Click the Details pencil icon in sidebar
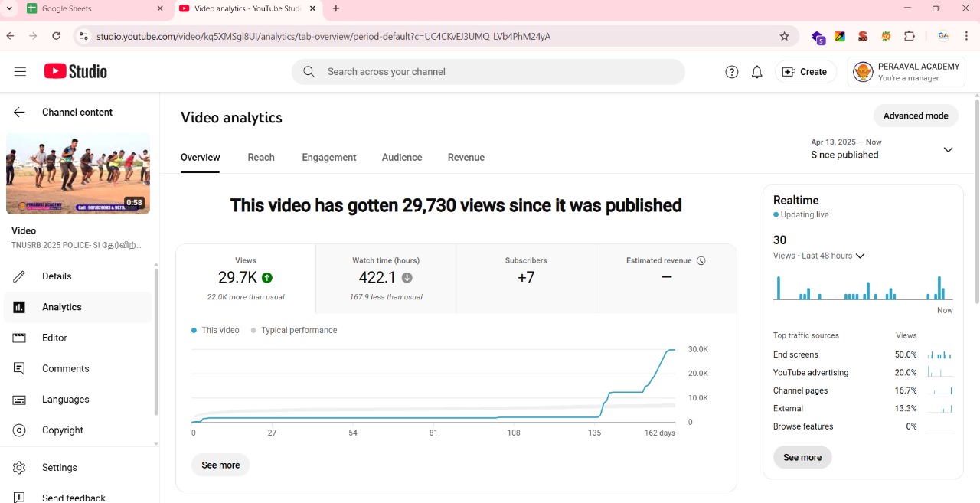The width and height of the screenshot is (980, 503). pyautogui.click(x=19, y=276)
